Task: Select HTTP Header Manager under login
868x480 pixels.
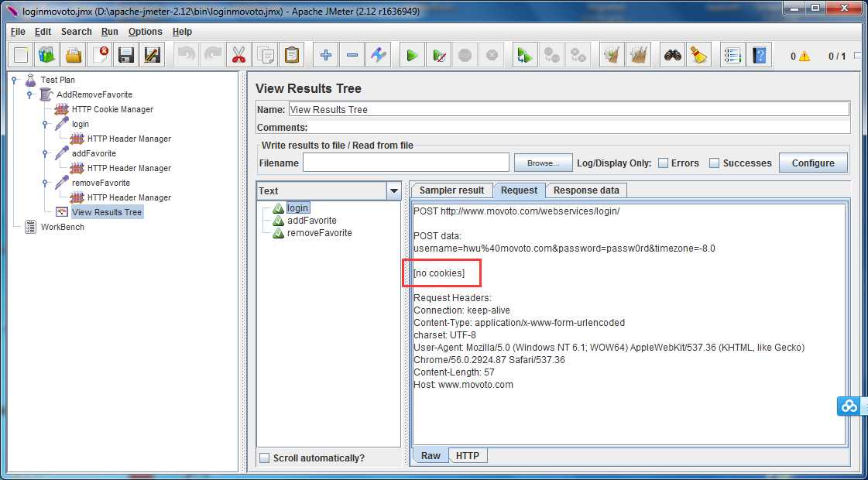Action: click(x=129, y=139)
